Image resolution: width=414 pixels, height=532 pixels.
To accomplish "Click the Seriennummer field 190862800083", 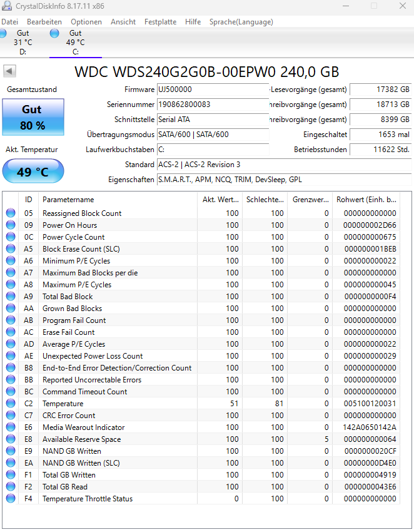I will pyautogui.click(x=213, y=104).
